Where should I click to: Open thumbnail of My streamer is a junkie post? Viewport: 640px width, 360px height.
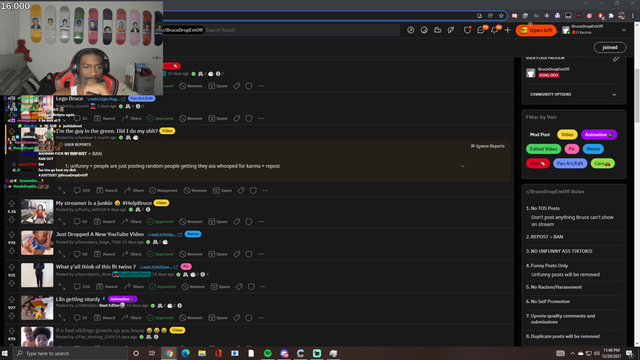(x=37, y=211)
